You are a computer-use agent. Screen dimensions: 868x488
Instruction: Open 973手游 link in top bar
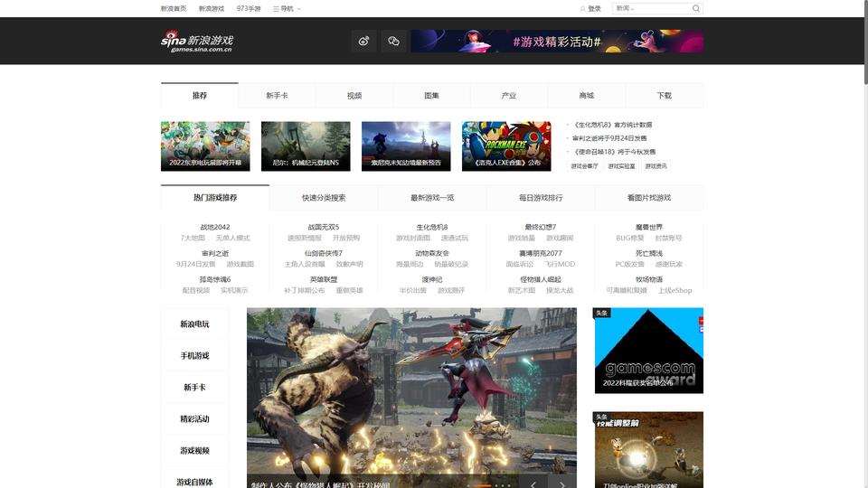point(249,9)
